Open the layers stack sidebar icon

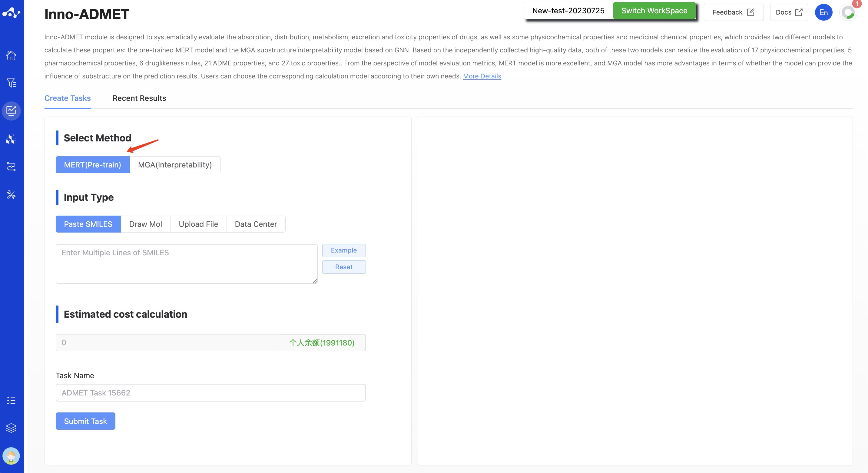point(12,428)
